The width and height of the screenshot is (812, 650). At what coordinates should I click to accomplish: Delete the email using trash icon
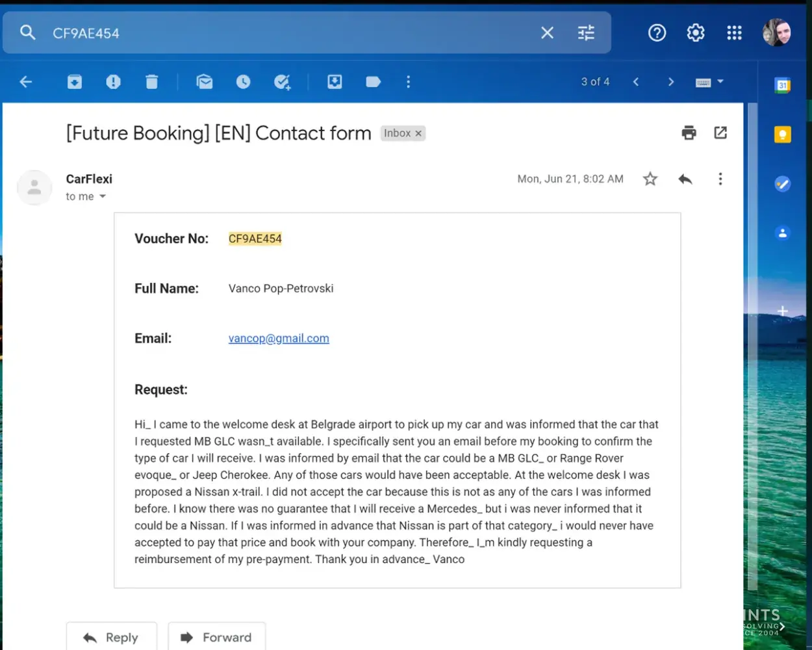pos(152,82)
